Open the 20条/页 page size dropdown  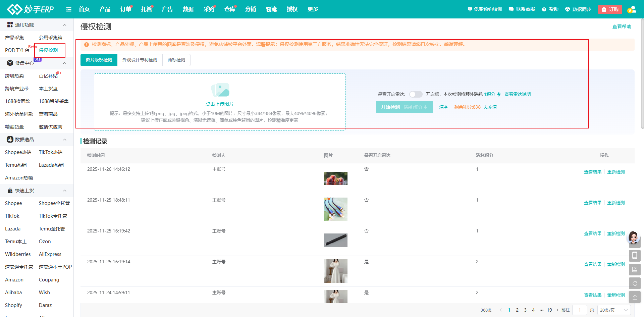pos(614,310)
